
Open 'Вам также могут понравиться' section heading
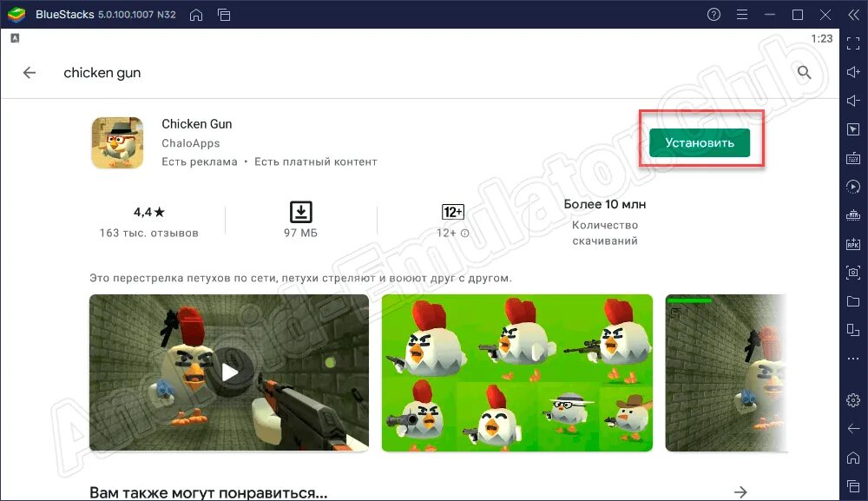click(x=208, y=492)
